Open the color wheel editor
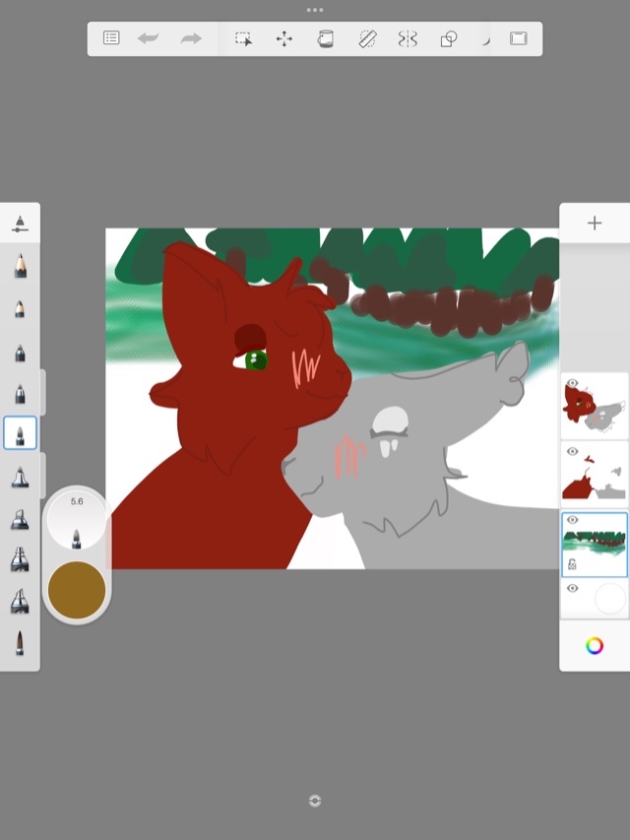 [594, 646]
